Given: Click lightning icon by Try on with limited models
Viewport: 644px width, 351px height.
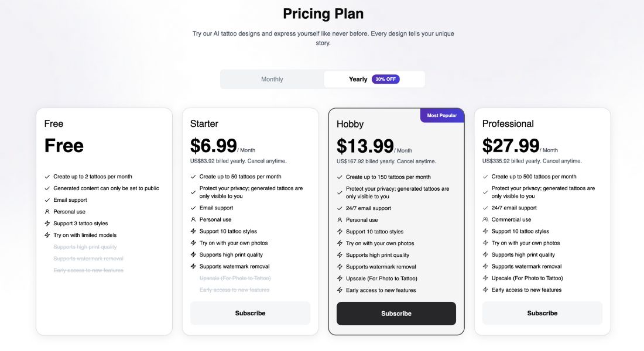Looking at the screenshot, I should click(47, 235).
